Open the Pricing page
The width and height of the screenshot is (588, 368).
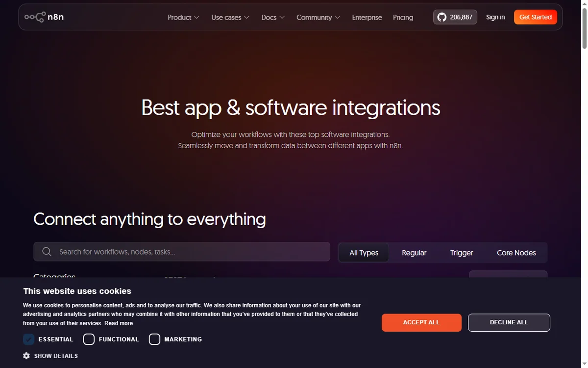403,17
